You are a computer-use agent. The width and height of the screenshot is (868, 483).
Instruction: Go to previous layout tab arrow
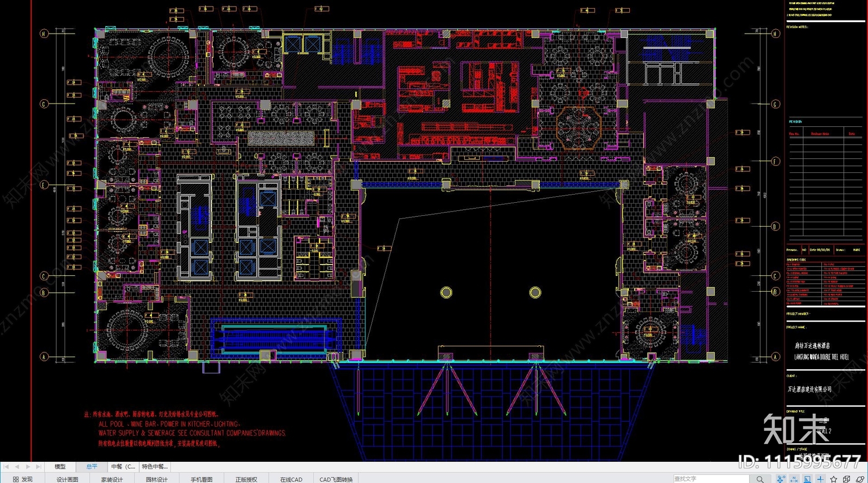pyautogui.click(x=17, y=466)
